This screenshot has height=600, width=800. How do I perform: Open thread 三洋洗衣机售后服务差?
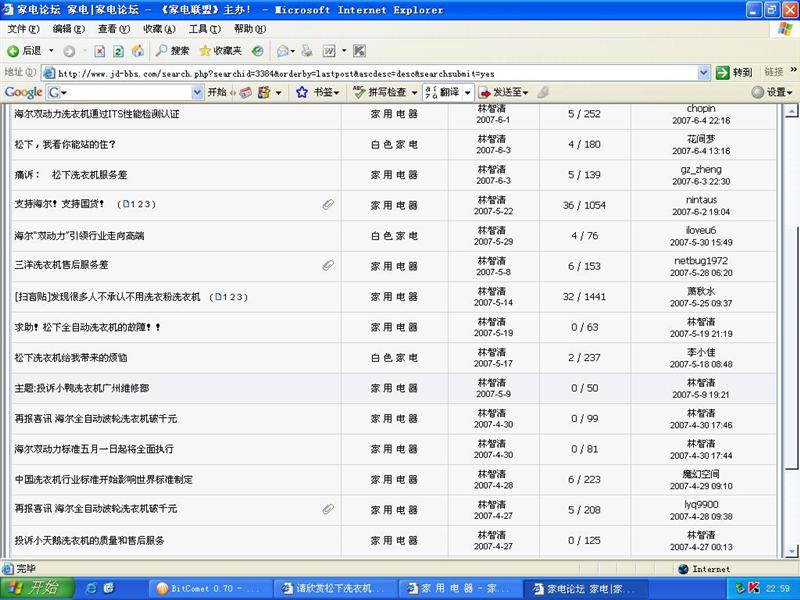pyautogui.click(x=61, y=266)
